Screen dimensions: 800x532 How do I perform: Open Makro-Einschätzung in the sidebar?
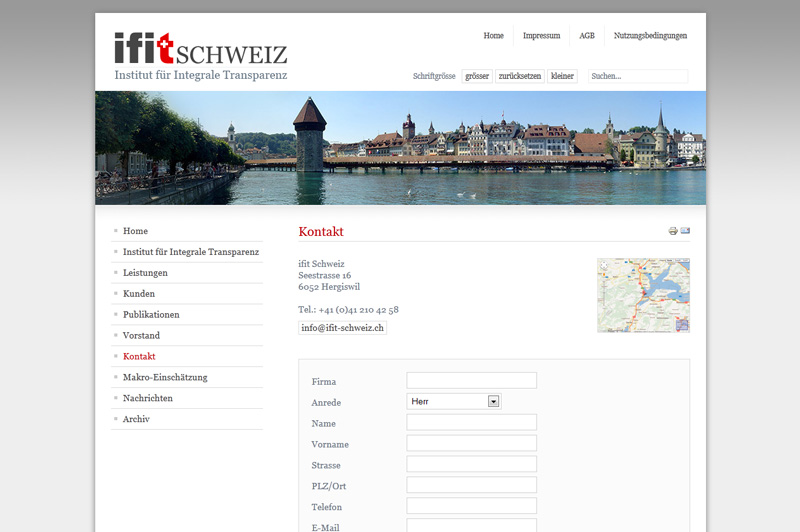coord(165,377)
